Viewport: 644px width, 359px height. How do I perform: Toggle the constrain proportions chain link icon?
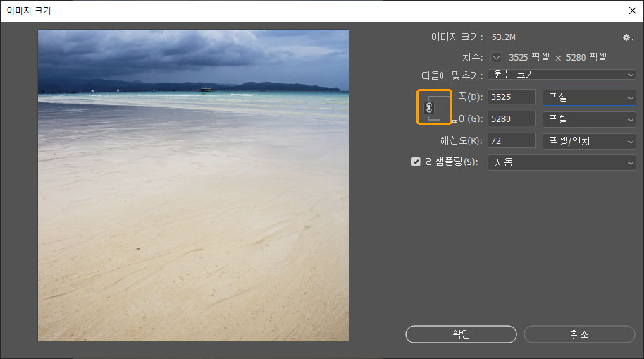(x=429, y=108)
